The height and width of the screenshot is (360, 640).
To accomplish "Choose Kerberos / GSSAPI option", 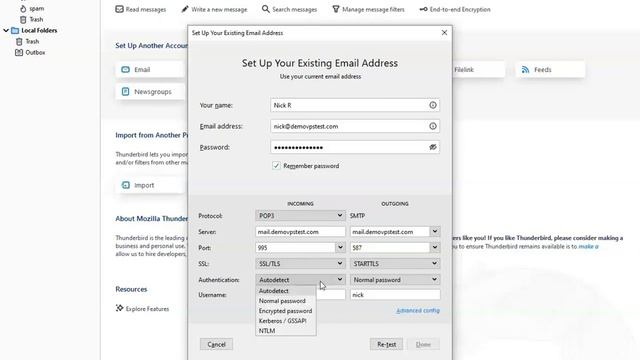I will click(x=286, y=321).
